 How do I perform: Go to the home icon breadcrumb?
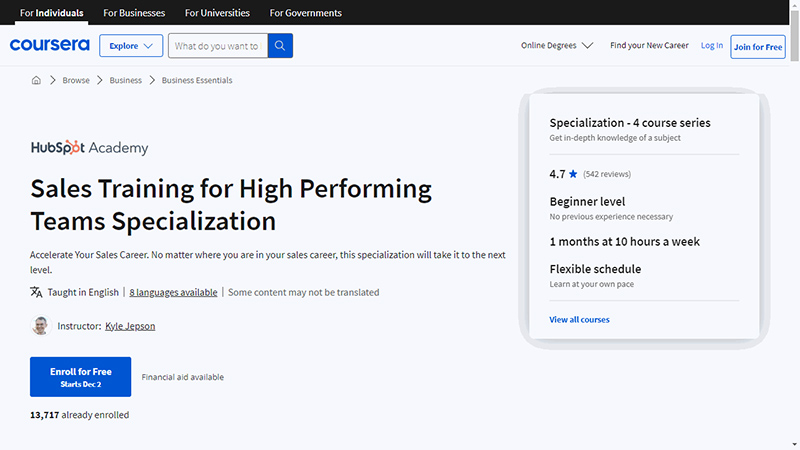coord(37,80)
